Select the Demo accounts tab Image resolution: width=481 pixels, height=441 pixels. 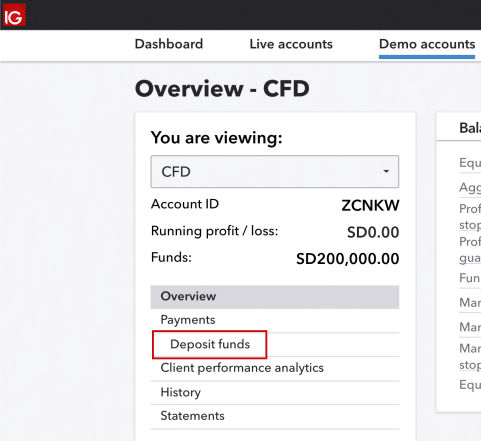click(427, 44)
